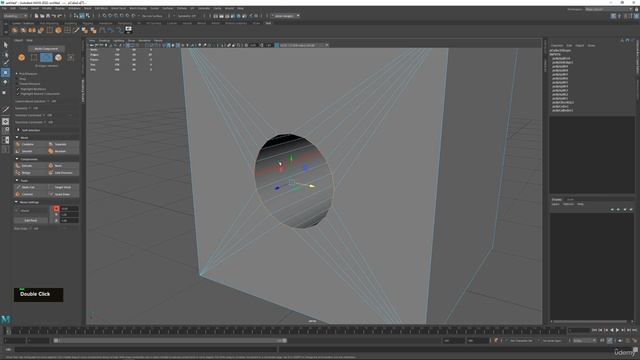Image resolution: width=640 pixels, height=360 pixels.
Task: Toggle Y axis button in move settings
Action: click(56, 215)
